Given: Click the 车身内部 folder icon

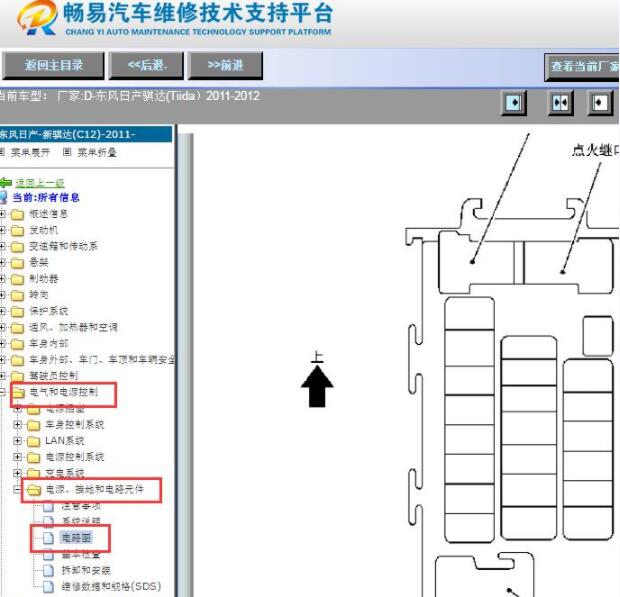Looking at the screenshot, I should pyautogui.click(x=17, y=344).
